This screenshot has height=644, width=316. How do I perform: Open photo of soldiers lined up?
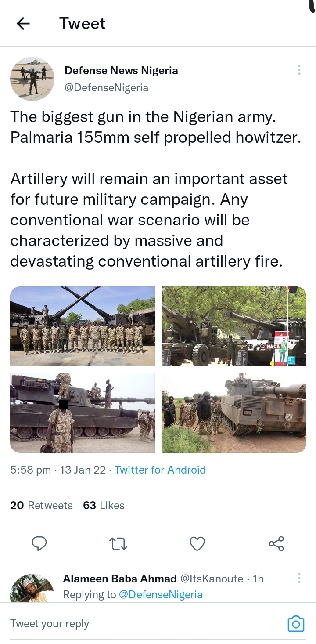coord(83,326)
